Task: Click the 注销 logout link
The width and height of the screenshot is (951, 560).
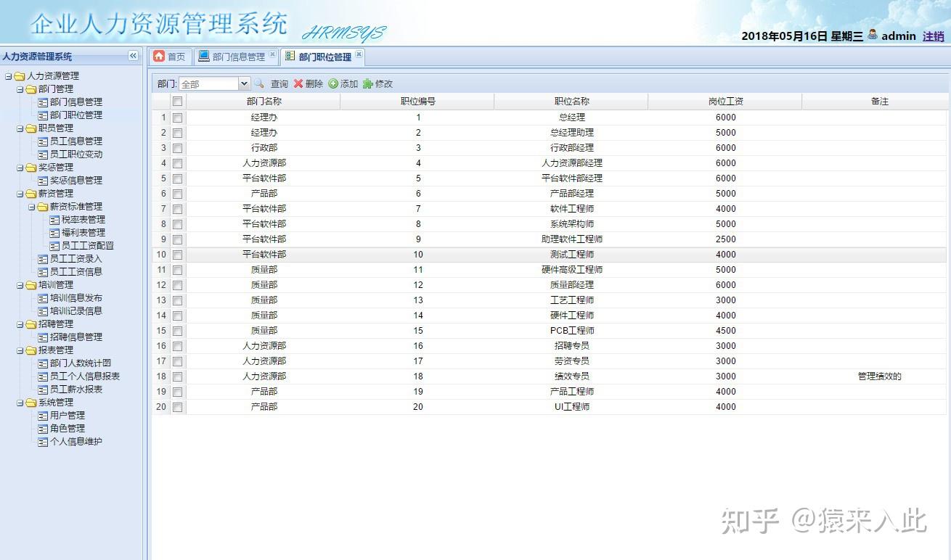Action: (933, 36)
